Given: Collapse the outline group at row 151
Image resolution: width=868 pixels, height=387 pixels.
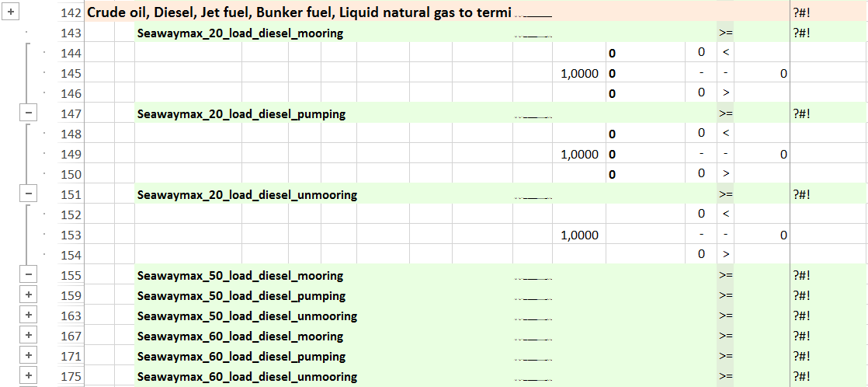Looking at the screenshot, I should coord(28,195).
